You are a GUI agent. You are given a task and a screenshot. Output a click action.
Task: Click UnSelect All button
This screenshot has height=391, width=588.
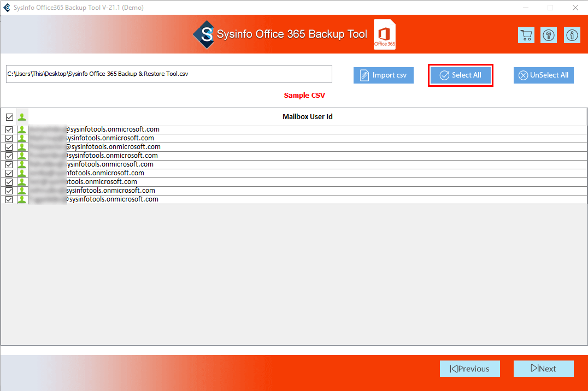[x=543, y=75]
